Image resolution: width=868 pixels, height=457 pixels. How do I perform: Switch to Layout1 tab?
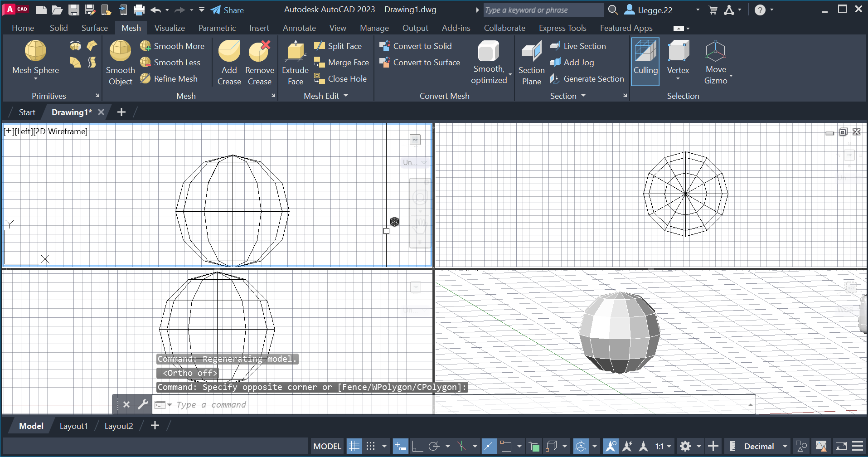73,426
